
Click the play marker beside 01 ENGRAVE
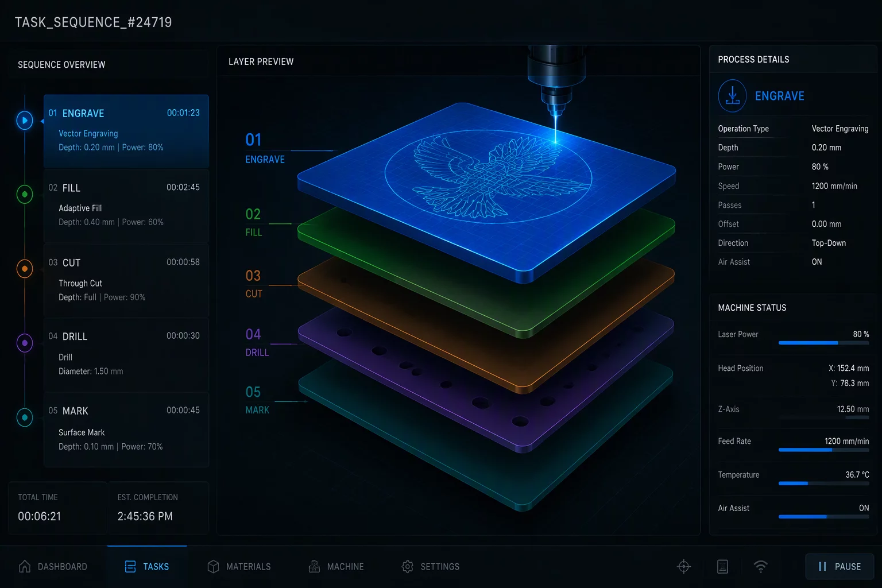click(25, 121)
